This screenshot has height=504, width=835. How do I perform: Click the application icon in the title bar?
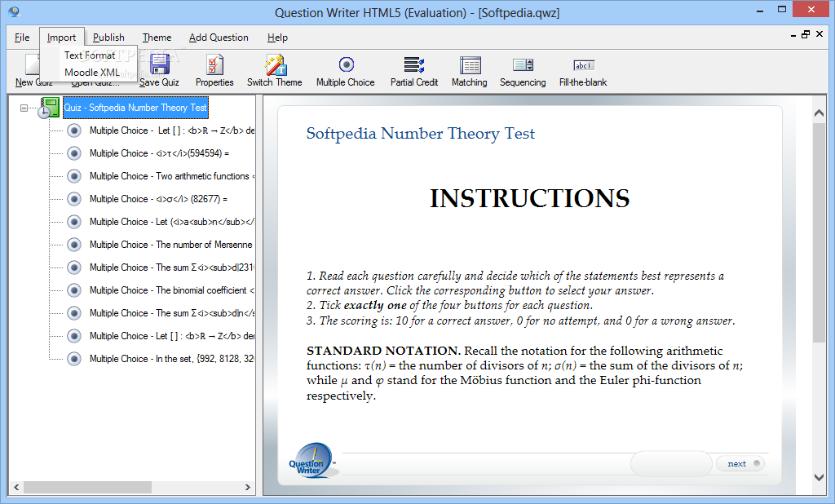coord(14,11)
